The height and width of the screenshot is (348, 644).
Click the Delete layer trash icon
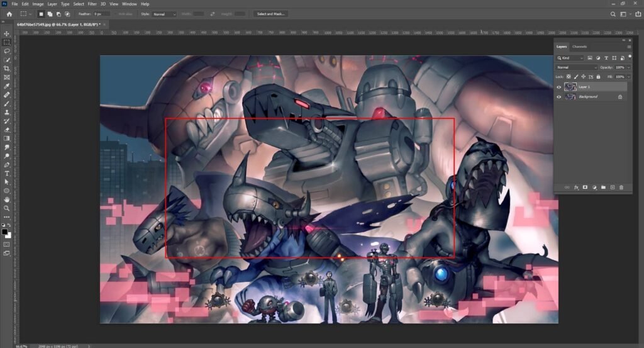(x=621, y=188)
